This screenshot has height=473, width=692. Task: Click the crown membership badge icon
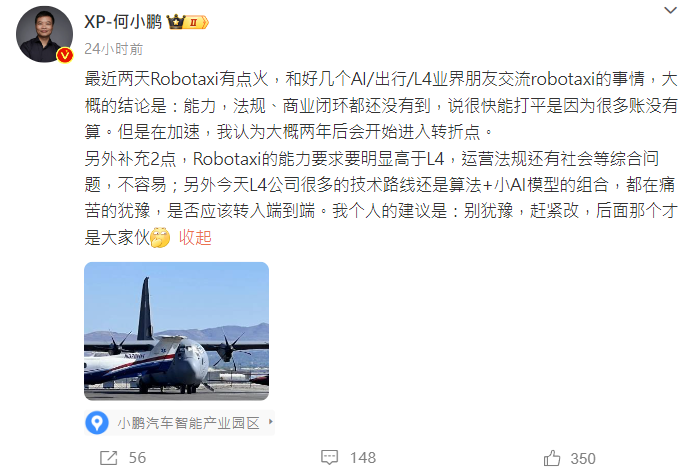176,22
